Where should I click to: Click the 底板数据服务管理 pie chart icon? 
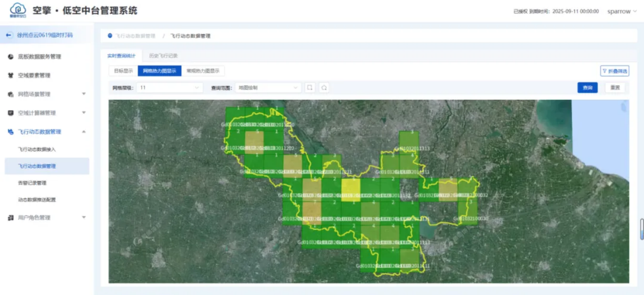pyautogui.click(x=11, y=57)
